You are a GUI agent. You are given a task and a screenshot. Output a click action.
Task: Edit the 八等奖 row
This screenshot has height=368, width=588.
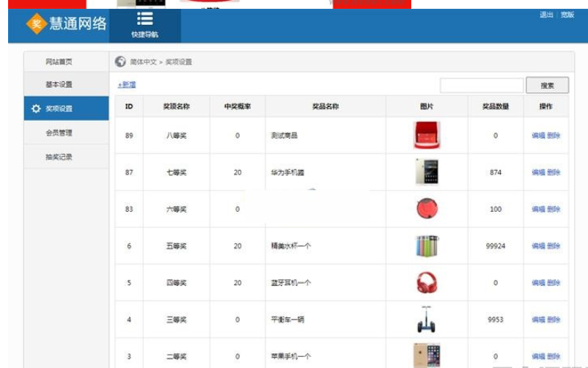pos(538,136)
